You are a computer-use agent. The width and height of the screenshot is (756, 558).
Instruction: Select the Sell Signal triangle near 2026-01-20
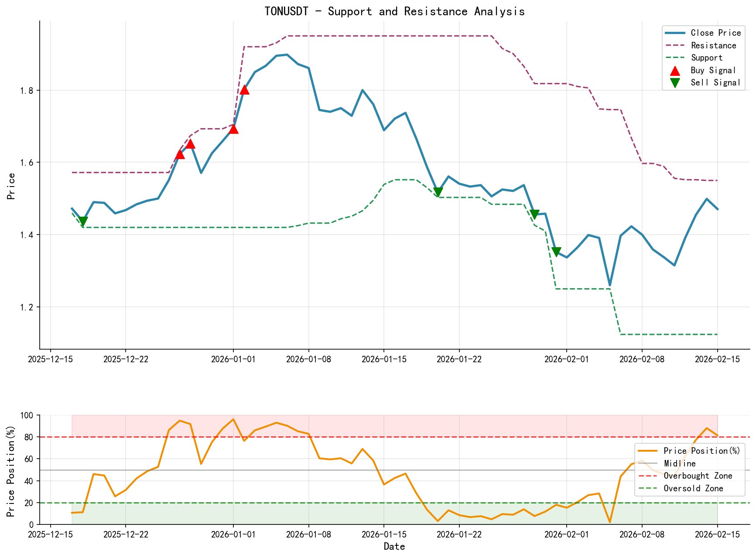[438, 191]
